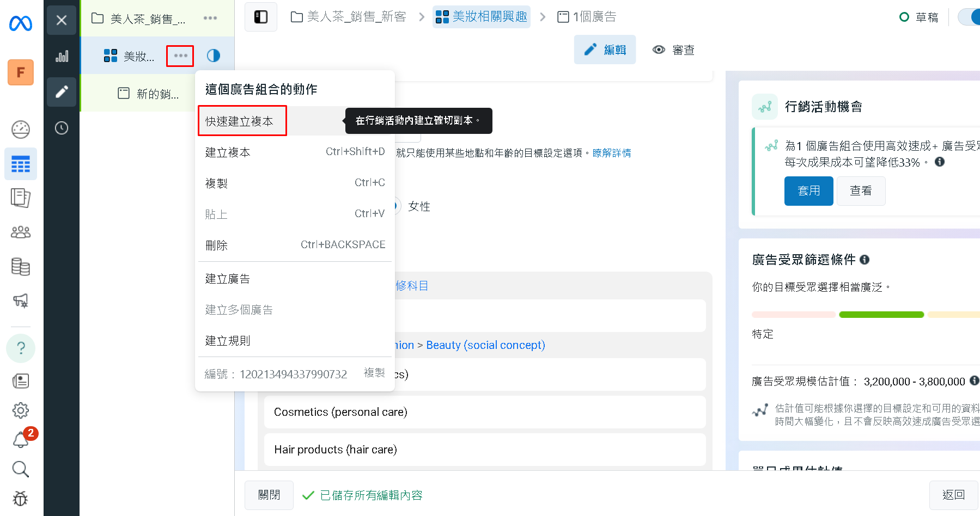Choose 貼上 menu entry
This screenshot has height=516, width=980.
295,214
